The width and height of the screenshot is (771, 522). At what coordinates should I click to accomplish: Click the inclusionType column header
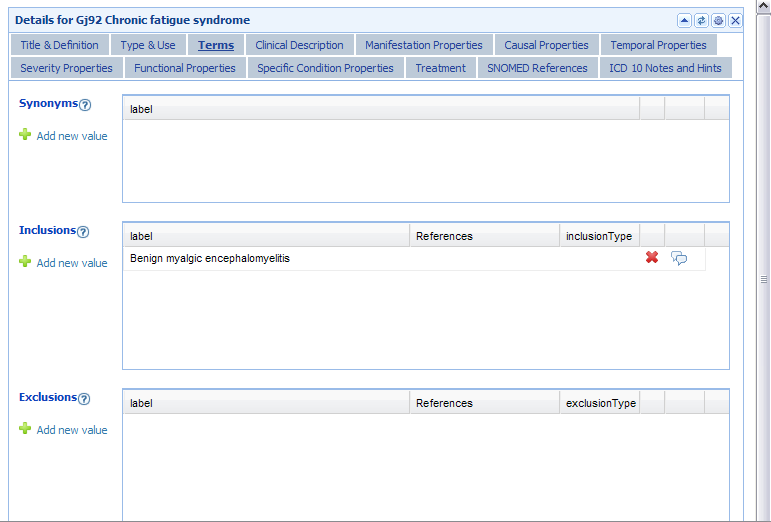coord(598,236)
